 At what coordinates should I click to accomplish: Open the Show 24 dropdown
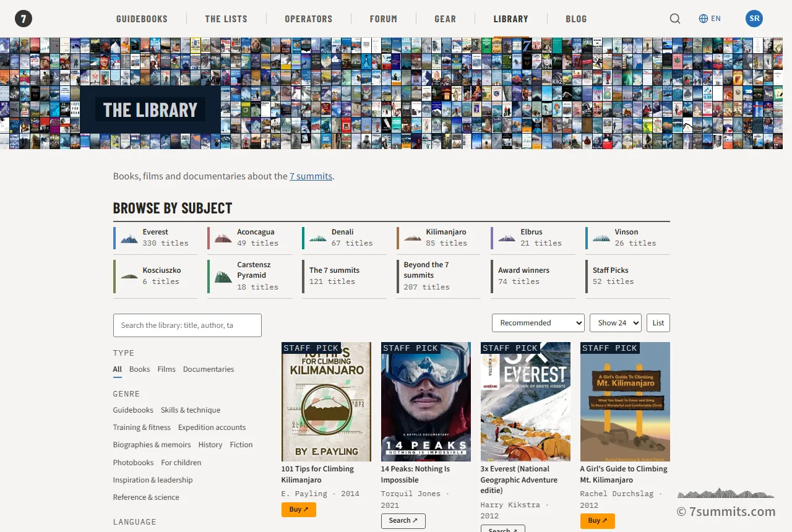[616, 323]
